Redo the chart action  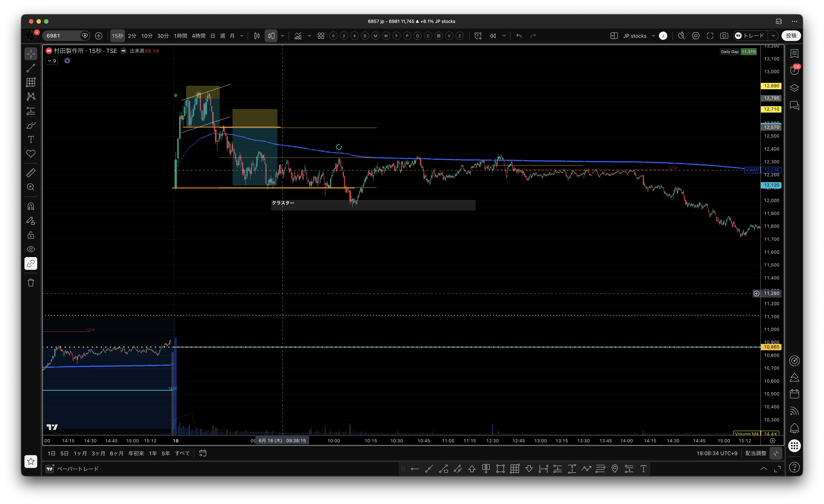[x=533, y=36]
